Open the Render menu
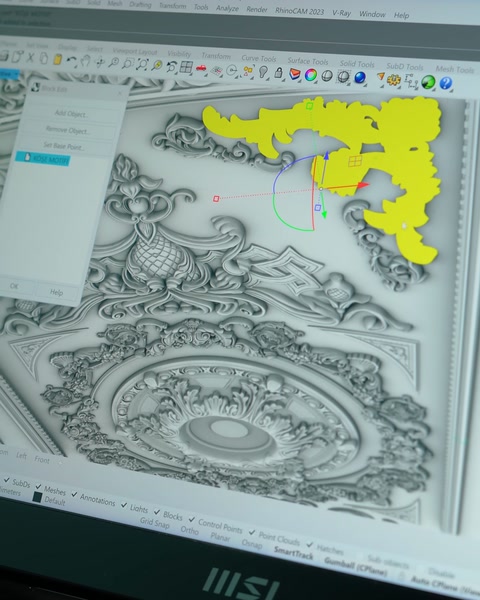 (x=256, y=10)
